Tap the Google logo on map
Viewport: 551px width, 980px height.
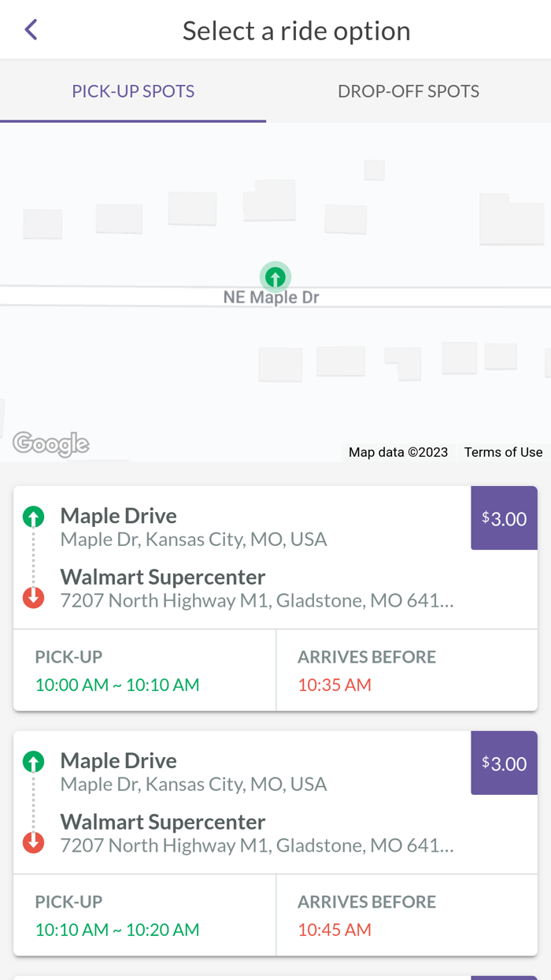[x=51, y=444]
